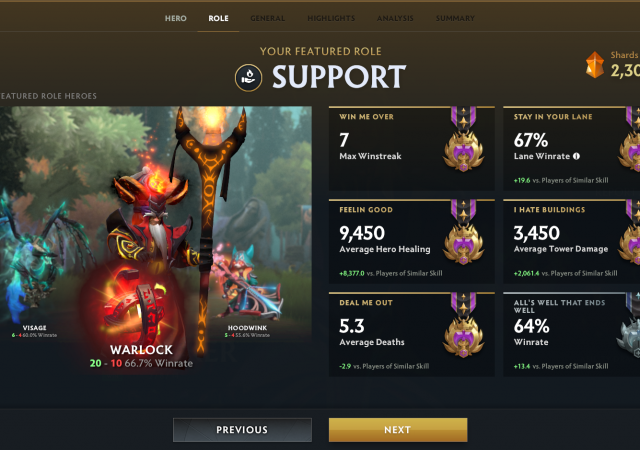Click the Feelin Good gold medal badge
Screen dimensions: 640x450
(463, 233)
